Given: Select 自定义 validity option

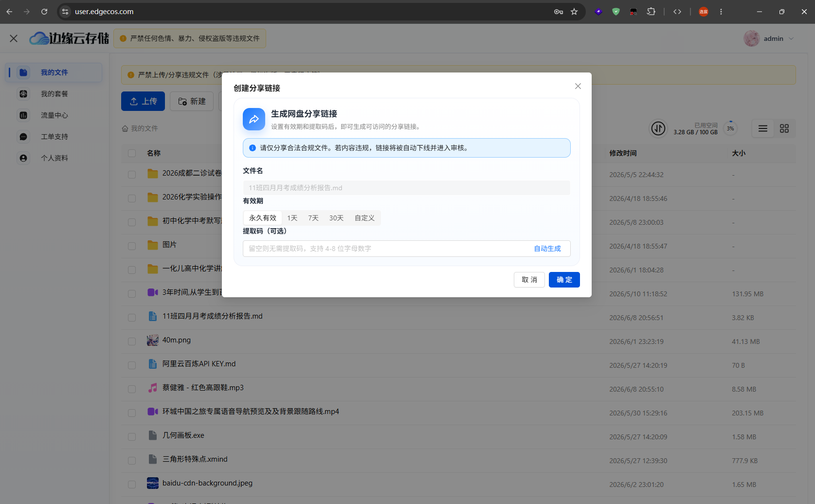Looking at the screenshot, I should click(x=364, y=218).
